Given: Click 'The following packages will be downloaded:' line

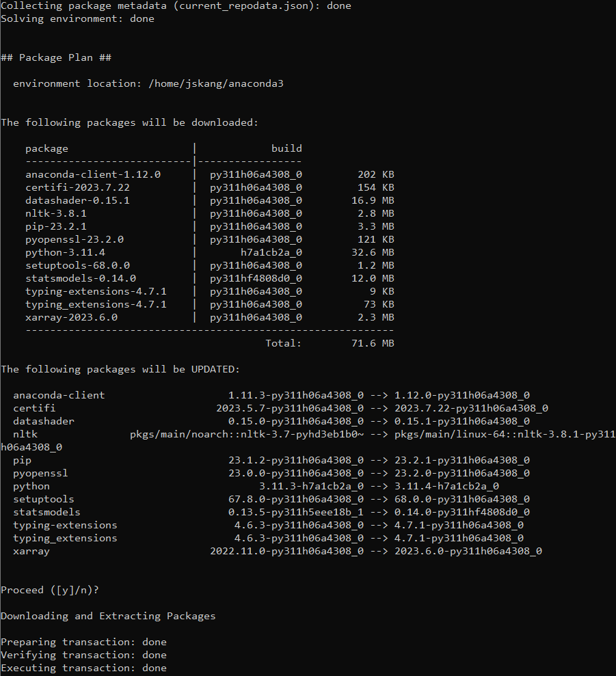Looking at the screenshot, I should click(129, 123).
